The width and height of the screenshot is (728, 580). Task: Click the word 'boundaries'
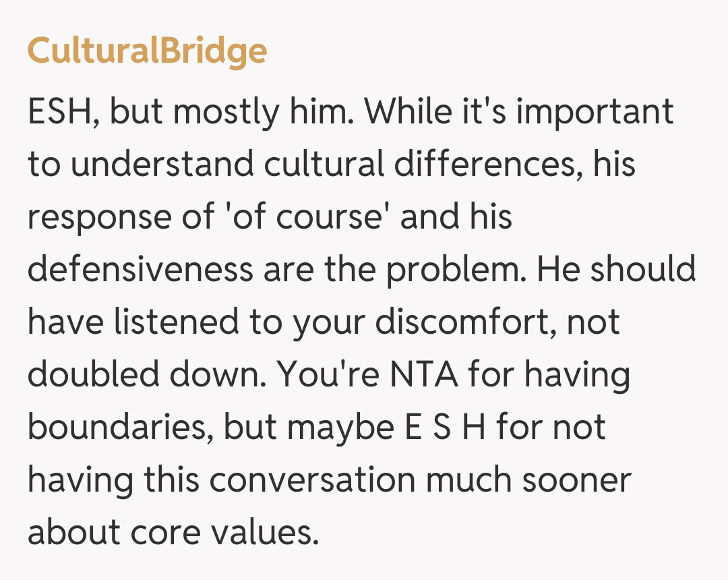(x=119, y=428)
